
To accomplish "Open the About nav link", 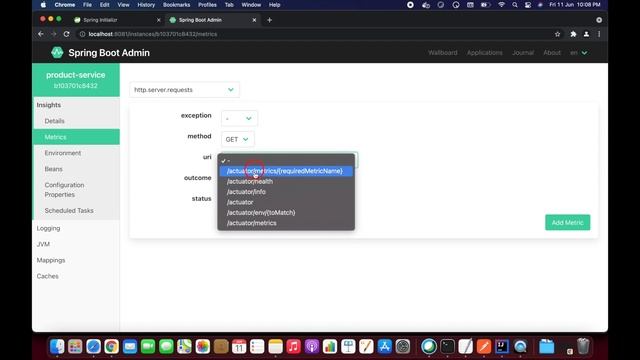I will tap(552, 53).
